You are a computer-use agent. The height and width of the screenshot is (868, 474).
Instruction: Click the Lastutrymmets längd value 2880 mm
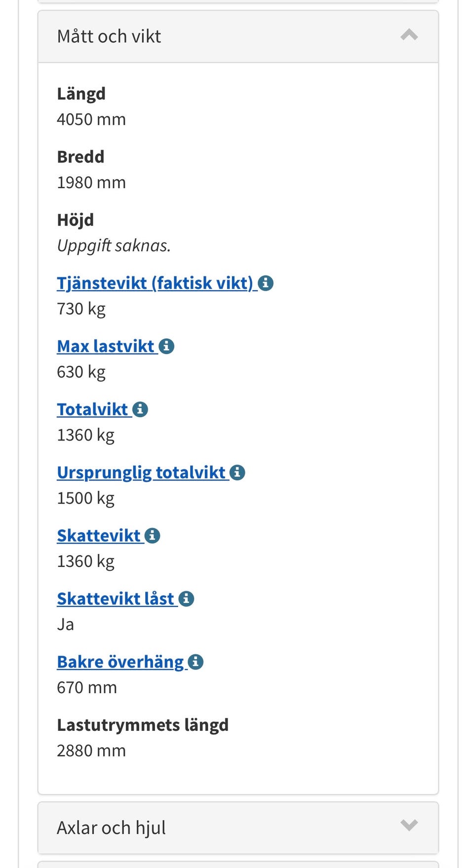tap(91, 751)
